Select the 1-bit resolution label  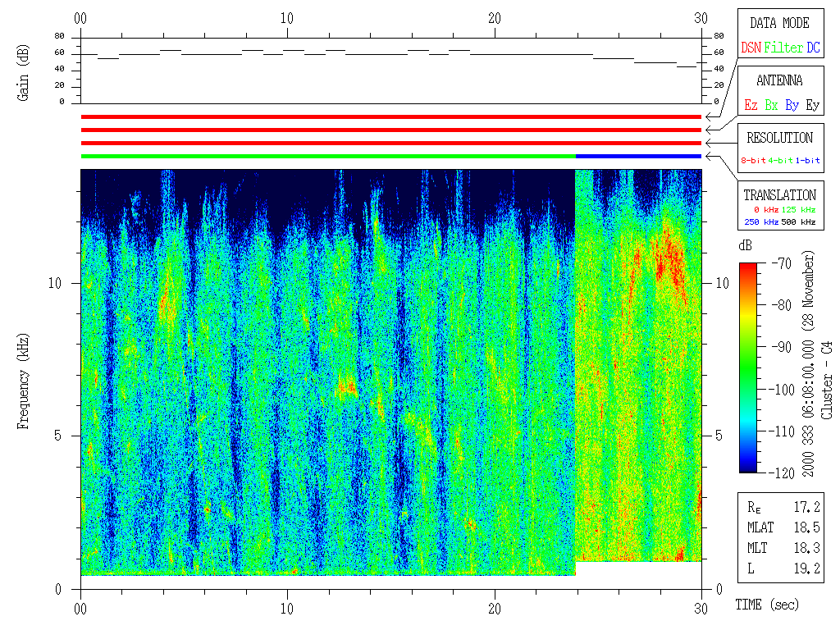tap(807, 161)
